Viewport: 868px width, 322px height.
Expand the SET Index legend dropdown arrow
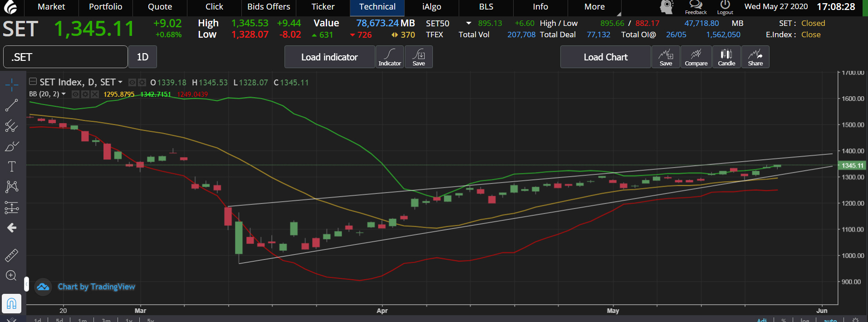(120, 82)
